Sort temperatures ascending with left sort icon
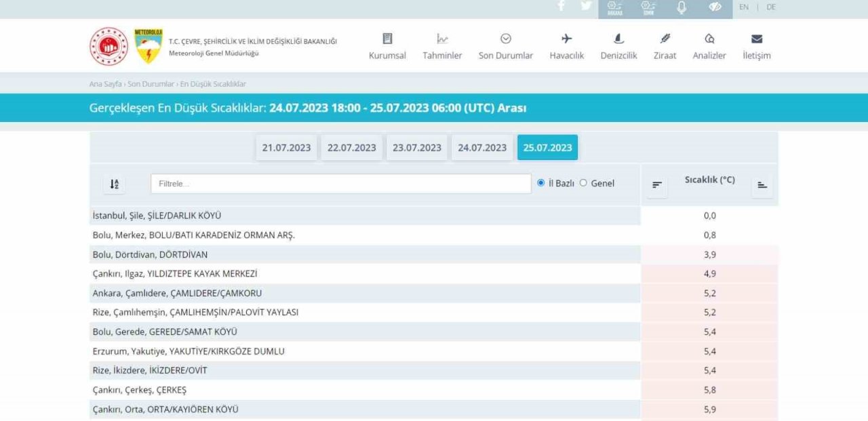 click(656, 184)
